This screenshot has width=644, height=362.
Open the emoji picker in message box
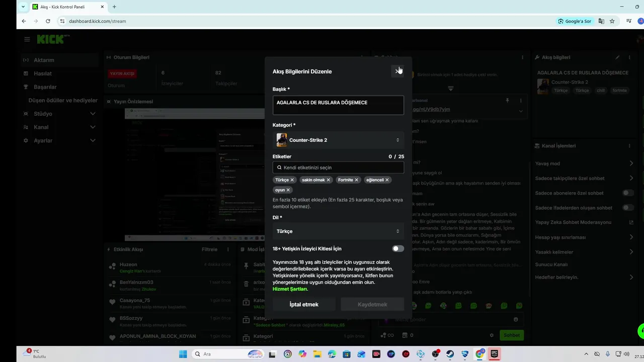(x=516, y=319)
